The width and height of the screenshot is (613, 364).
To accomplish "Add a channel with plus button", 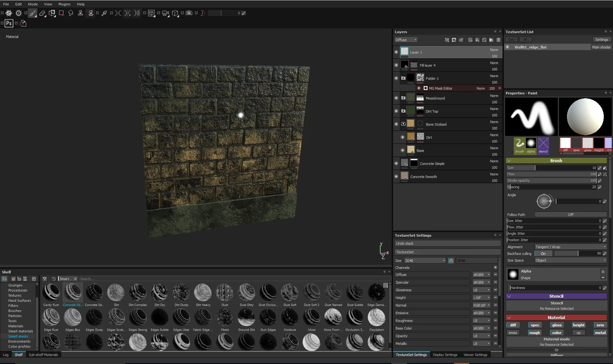I will click(495, 268).
